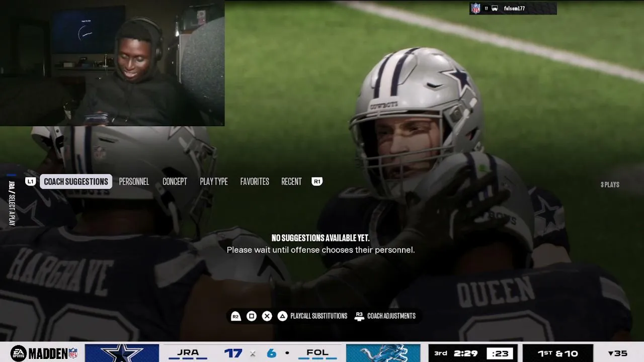Viewport: 644px width, 362px height.
Task: Open Coach Adjustments
Action: coord(391,316)
